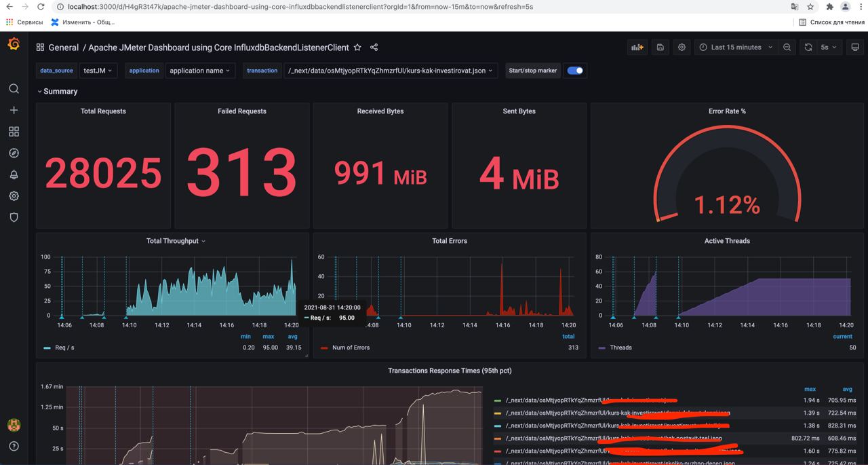Viewport: 868px width, 465px height.
Task: Click the green series color swatch
Action: click(x=498, y=401)
